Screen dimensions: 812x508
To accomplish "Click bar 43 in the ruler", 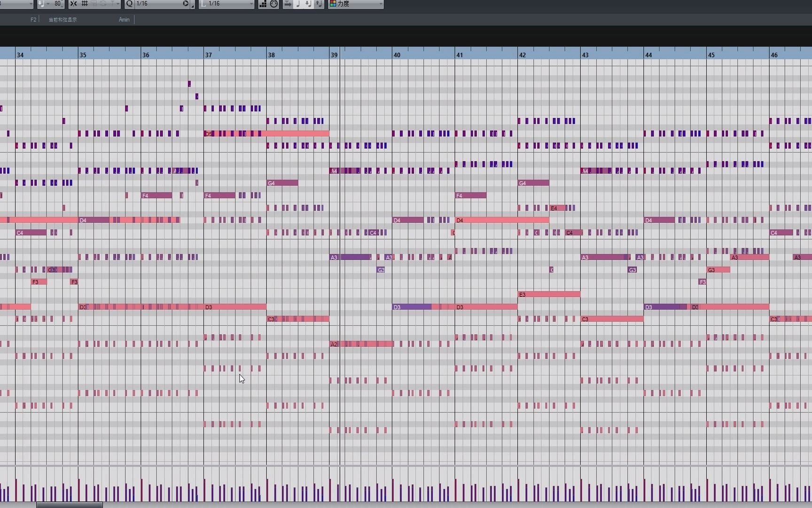I will (x=585, y=55).
